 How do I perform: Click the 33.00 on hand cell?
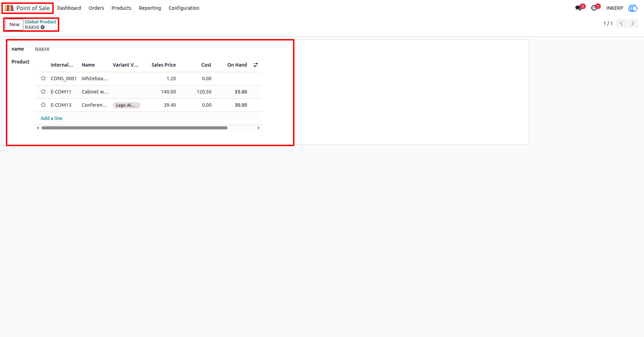241,92
